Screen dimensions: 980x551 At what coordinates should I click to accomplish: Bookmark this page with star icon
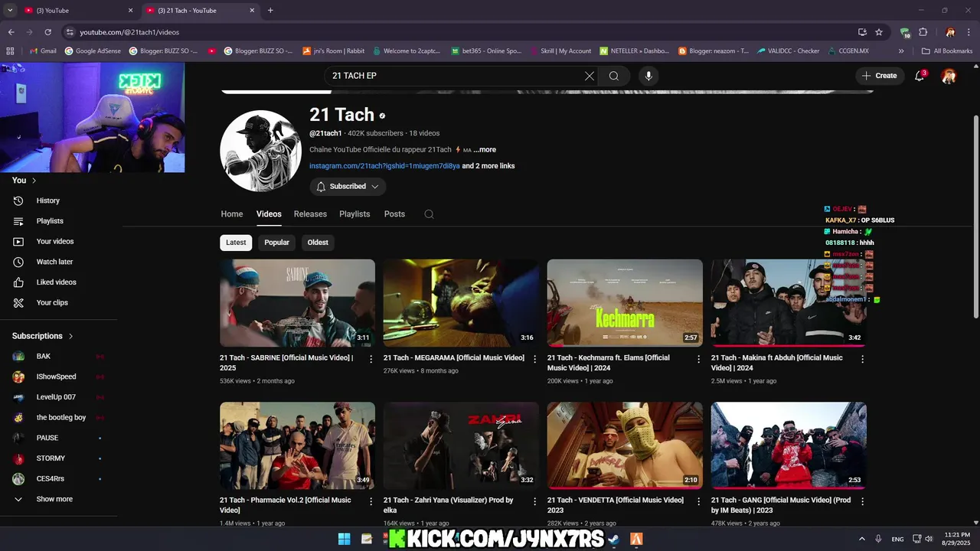879,32
